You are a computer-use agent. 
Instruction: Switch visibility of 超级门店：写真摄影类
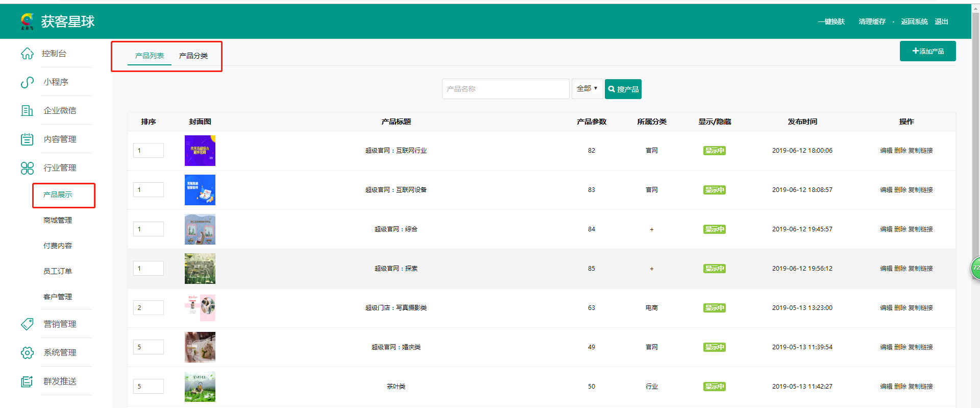point(714,308)
